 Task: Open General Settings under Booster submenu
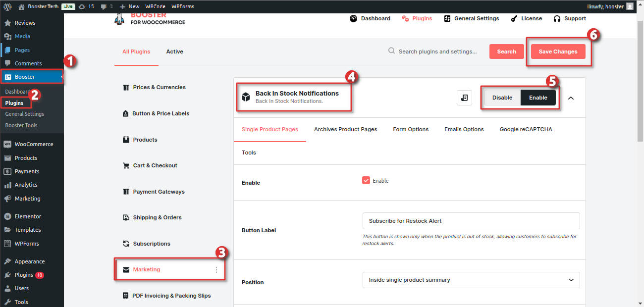[x=25, y=114]
